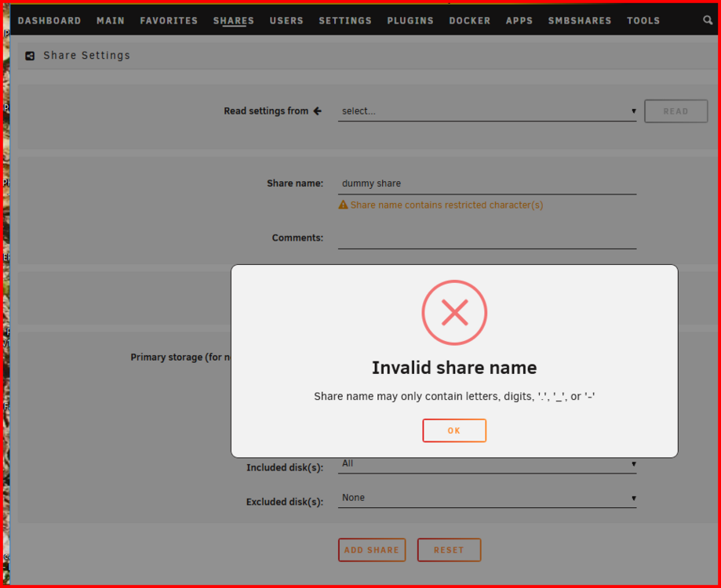721x588 pixels.
Task: Click the search magnifier icon
Action: pos(707,20)
